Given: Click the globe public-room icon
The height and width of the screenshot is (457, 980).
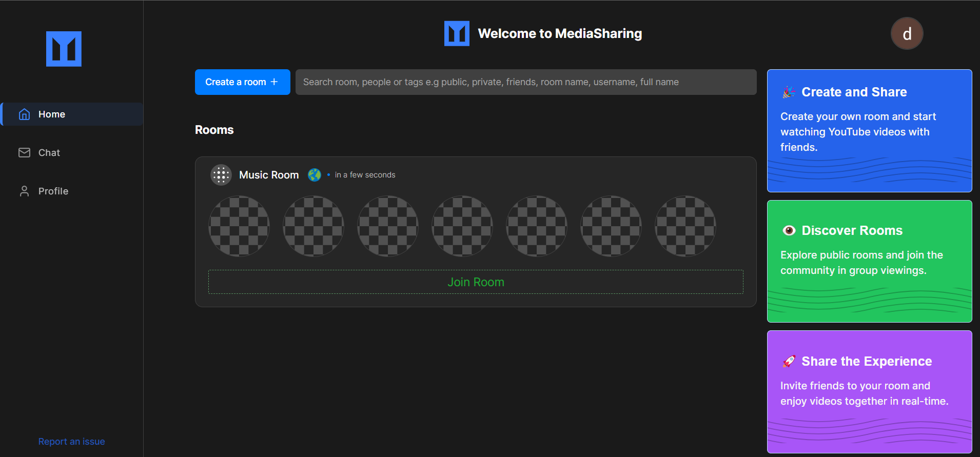Looking at the screenshot, I should coord(315,175).
